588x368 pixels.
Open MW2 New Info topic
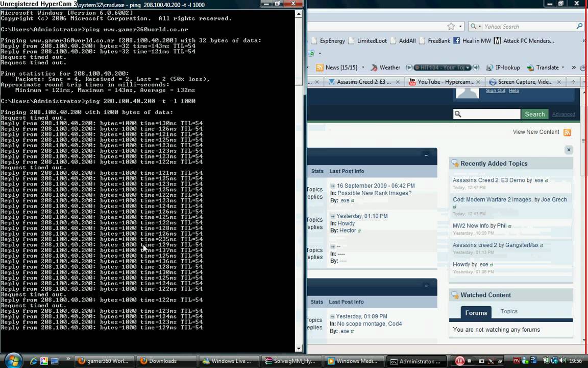pos(471,226)
